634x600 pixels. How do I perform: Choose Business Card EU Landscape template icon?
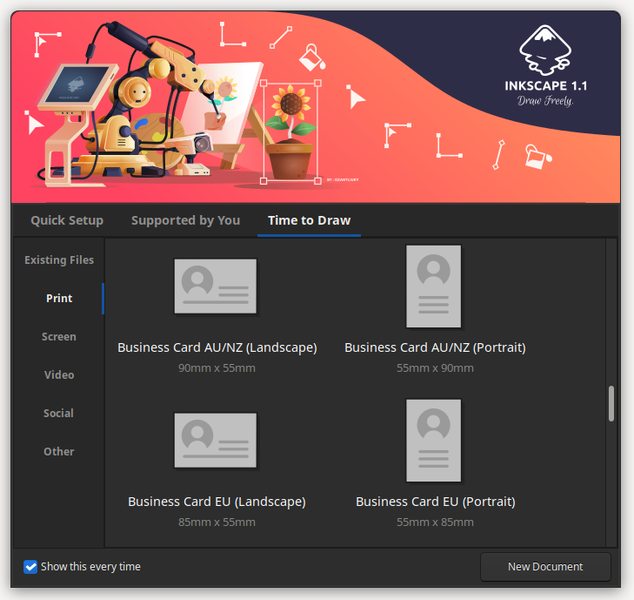(x=215, y=440)
